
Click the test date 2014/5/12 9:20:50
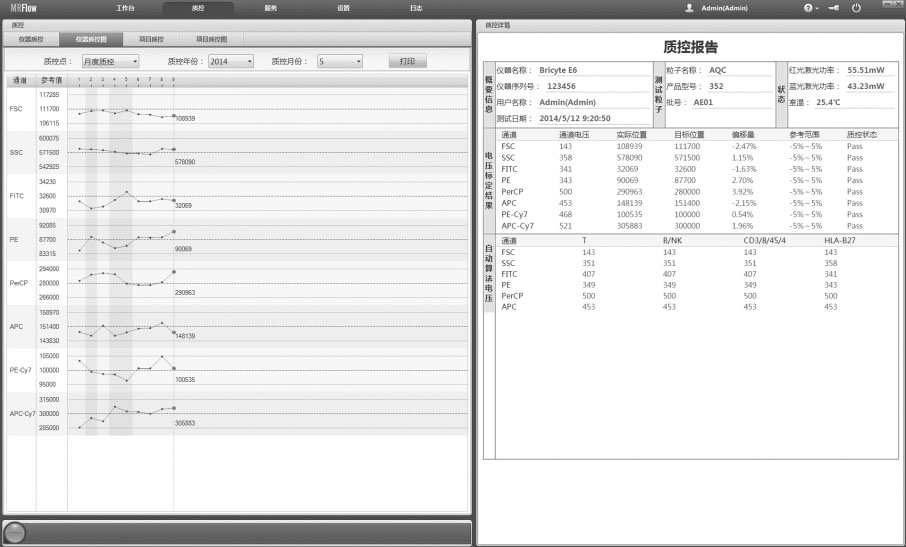pyautogui.click(x=574, y=118)
